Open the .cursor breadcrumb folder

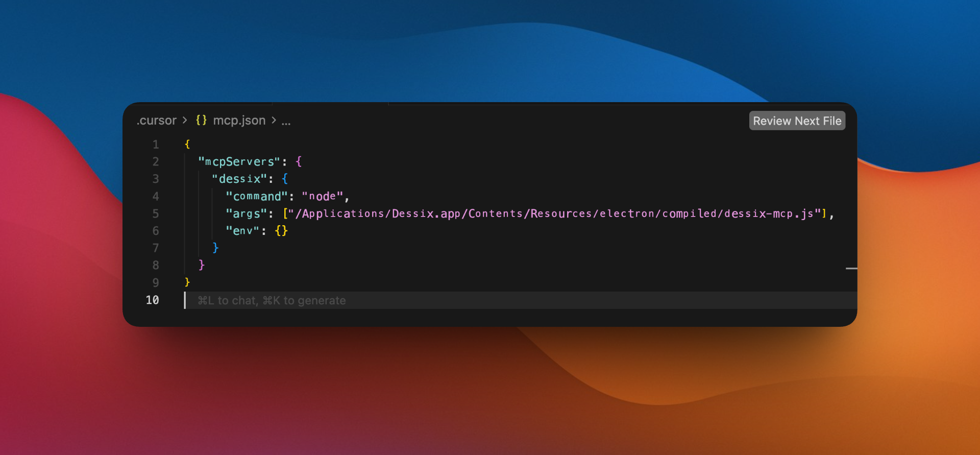(157, 121)
